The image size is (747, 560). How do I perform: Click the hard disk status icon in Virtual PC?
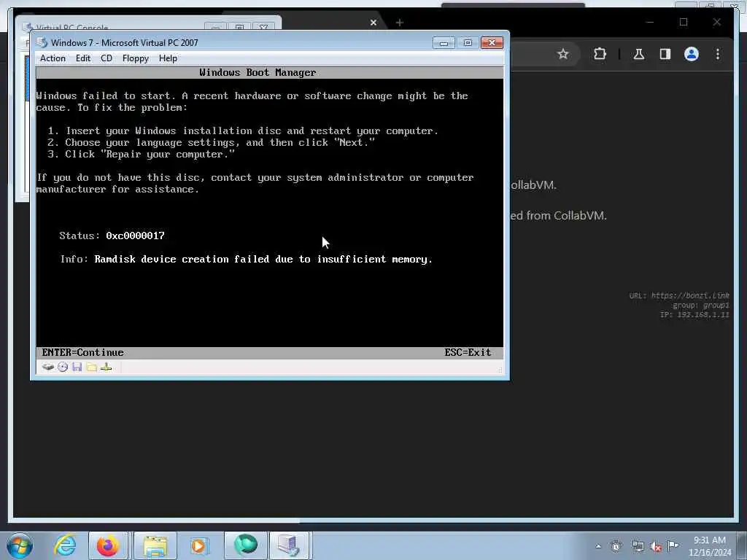[47, 367]
